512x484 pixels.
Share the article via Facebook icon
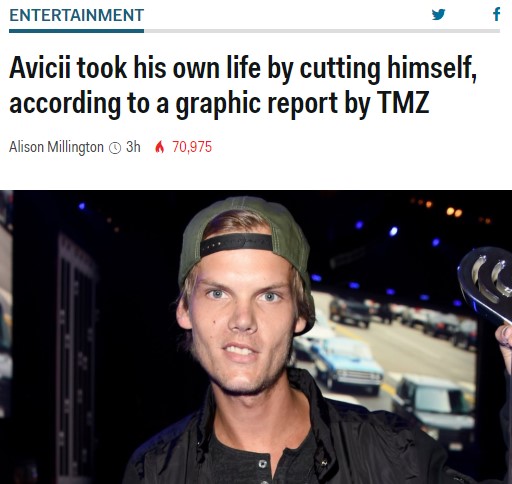point(497,15)
